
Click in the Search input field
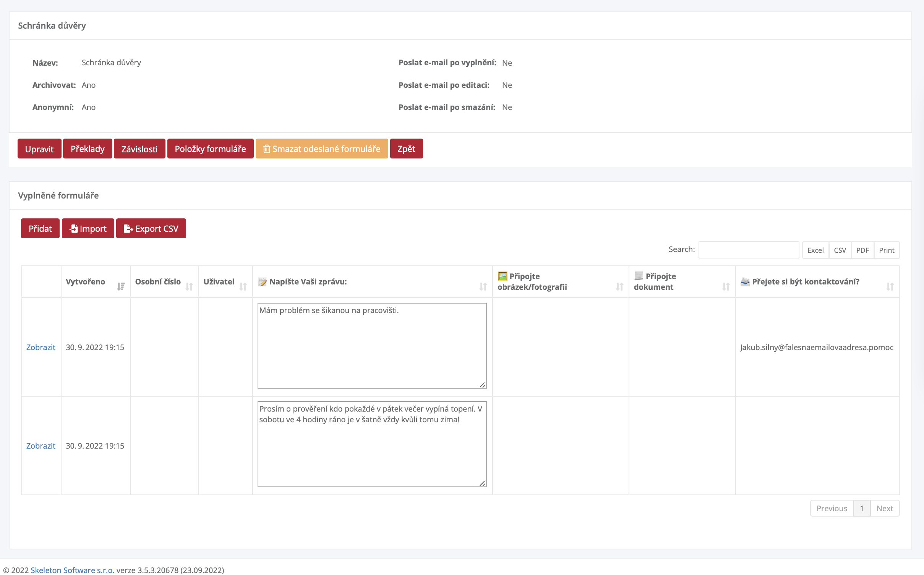[748, 250]
